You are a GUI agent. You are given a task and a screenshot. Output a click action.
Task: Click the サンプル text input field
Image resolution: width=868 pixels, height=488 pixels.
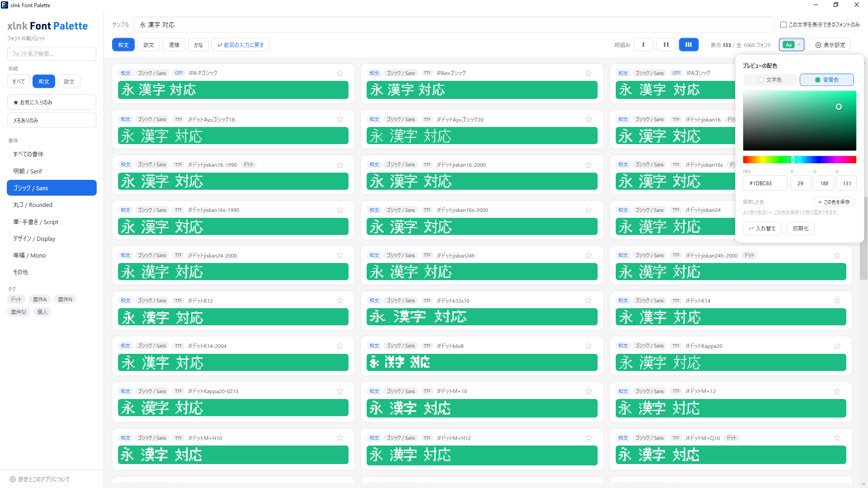click(x=454, y=25)
